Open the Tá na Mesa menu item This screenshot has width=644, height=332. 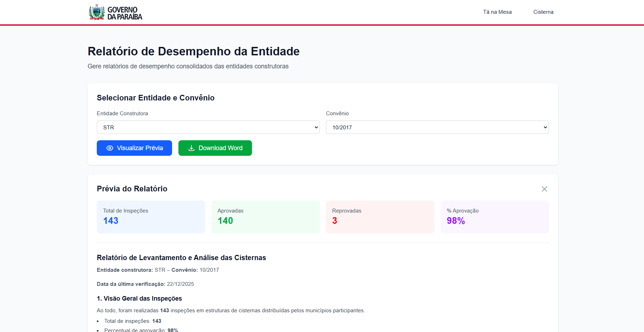(497, 12)
